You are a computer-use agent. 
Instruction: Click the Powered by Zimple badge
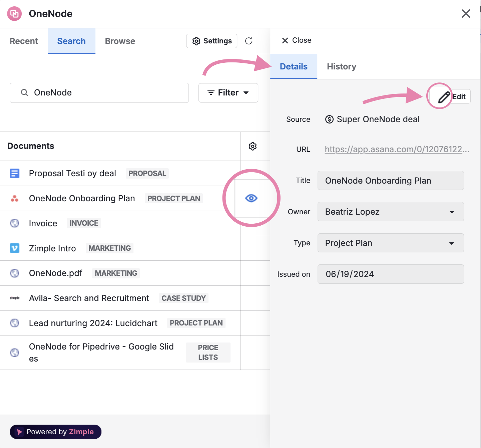point(55,432)
